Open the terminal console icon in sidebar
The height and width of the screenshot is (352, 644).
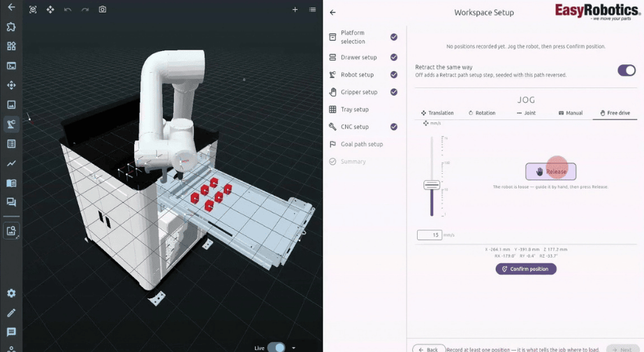coord(11,66)
